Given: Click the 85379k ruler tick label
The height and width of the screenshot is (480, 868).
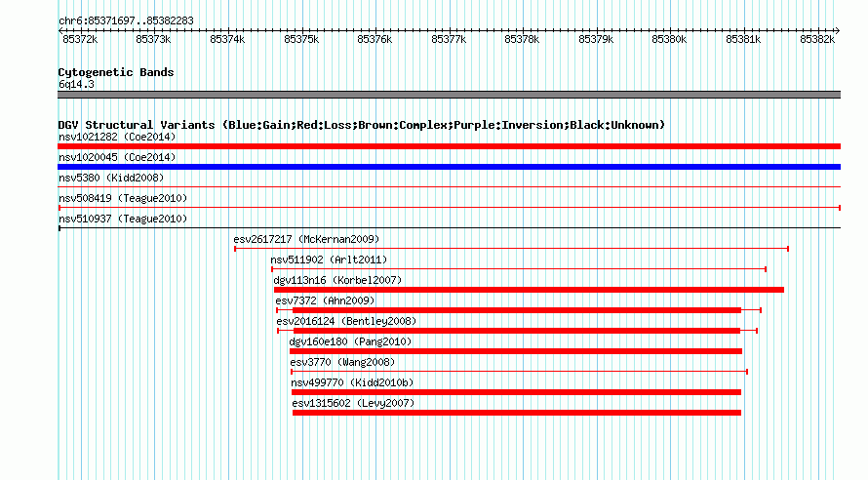Looking at the screenshot, I should tap(596, 39).
